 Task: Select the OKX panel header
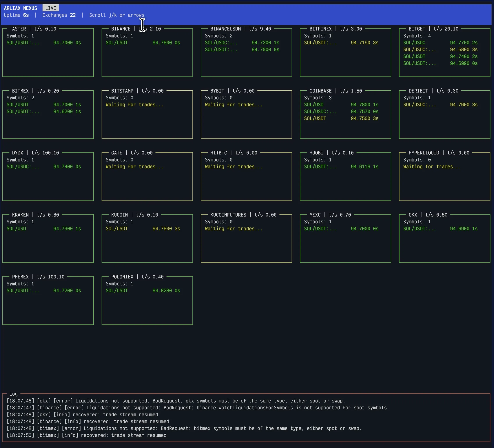[428, 215]
